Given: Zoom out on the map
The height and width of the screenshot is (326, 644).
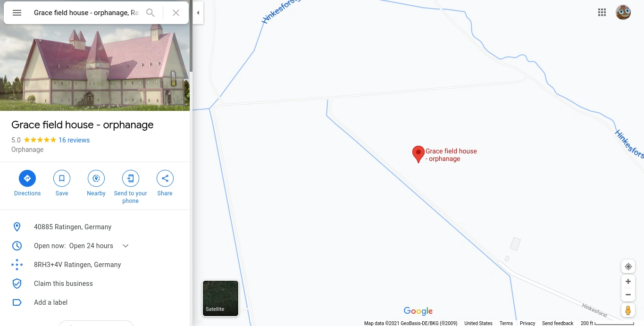Looking at the screenshot, I should [628, 295].
